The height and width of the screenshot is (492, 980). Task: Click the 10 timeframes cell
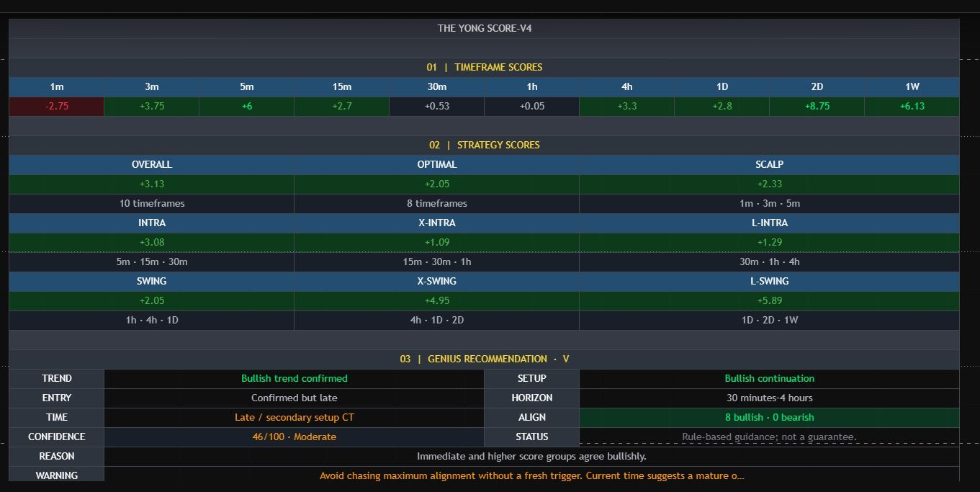click(151, 203)
